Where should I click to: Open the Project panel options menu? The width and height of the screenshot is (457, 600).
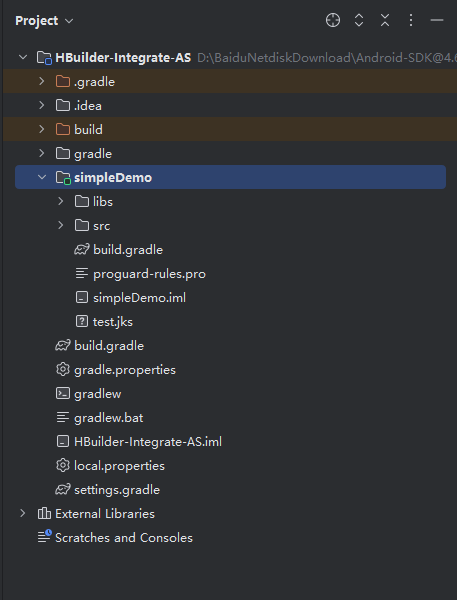point(411,20)
